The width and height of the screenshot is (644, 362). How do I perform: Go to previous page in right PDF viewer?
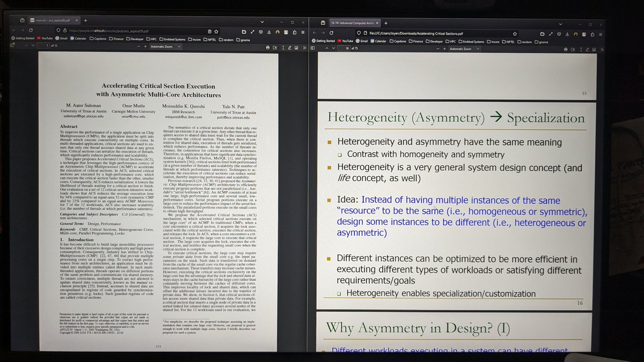pos(327,49)
